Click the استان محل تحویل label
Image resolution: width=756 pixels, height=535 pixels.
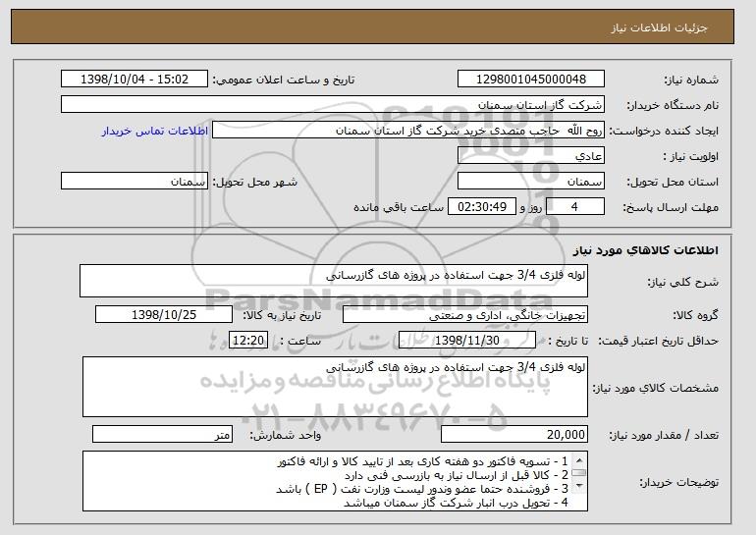[x=673, y=182]
